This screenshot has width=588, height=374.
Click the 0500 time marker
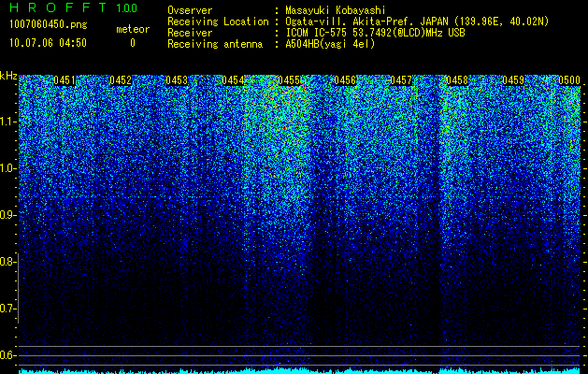coord(569,80)
